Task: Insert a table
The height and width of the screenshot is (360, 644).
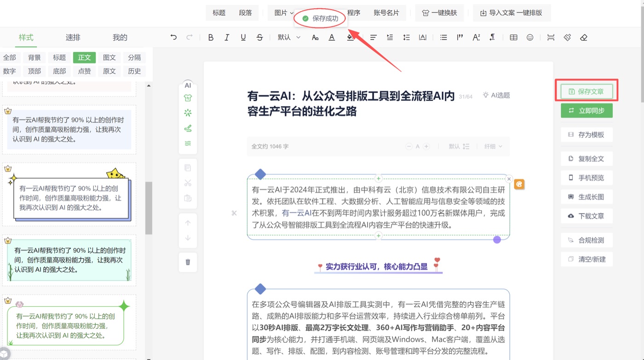Action: click(514, 38)
